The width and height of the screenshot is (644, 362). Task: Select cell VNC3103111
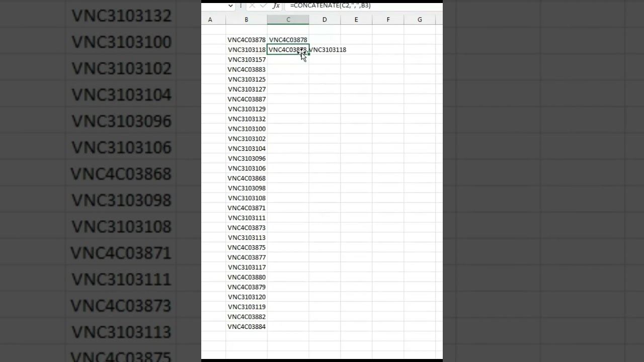[247, 218]
